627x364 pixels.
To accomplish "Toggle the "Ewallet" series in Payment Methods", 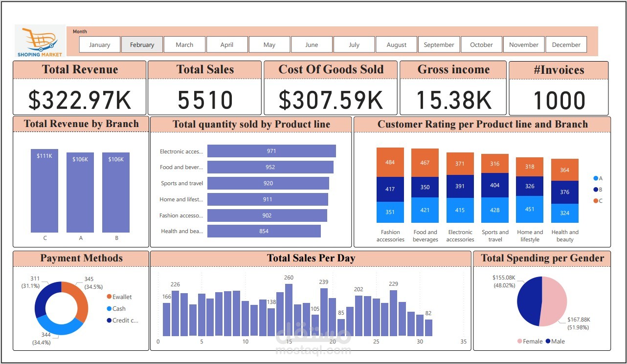I will pyautogui.click(x=109, y=297).
